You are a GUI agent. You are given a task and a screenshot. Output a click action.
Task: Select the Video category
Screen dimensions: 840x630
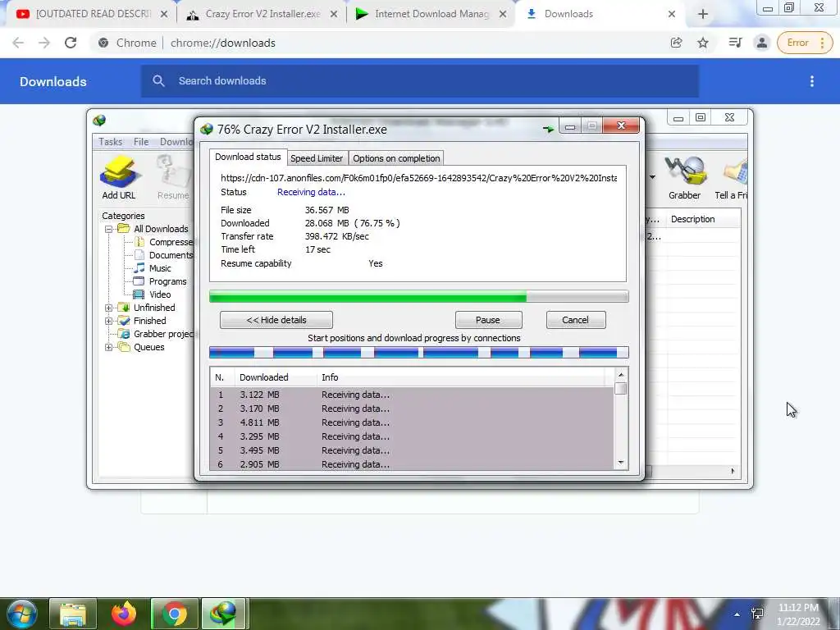tap(152, 294)
